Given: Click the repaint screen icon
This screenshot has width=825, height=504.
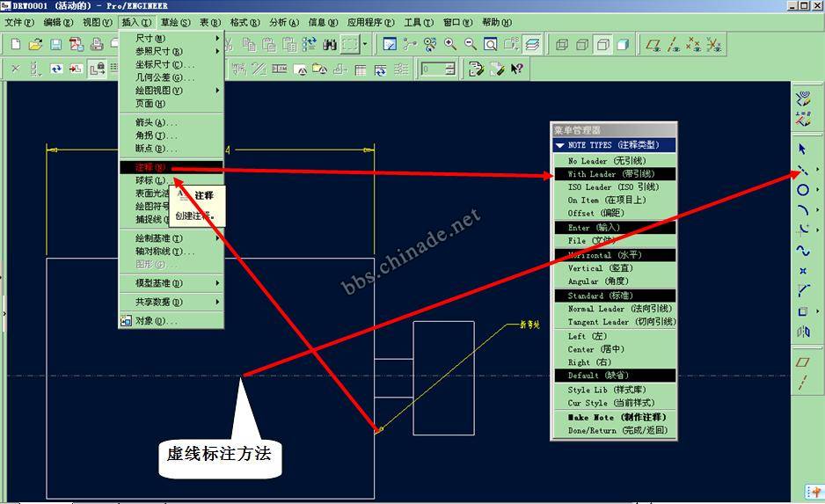Looking at the screenshot, I should tap(390, 44).
